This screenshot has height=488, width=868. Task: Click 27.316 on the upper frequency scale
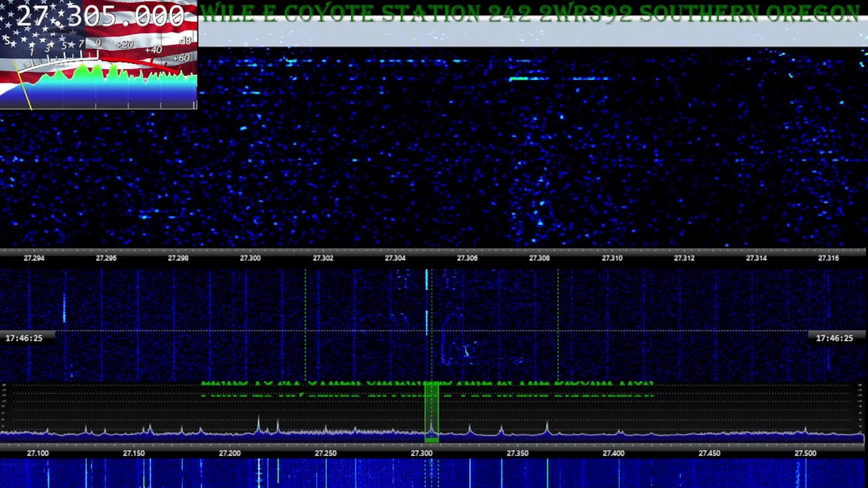pyautogui.click(x=829, y=258)
